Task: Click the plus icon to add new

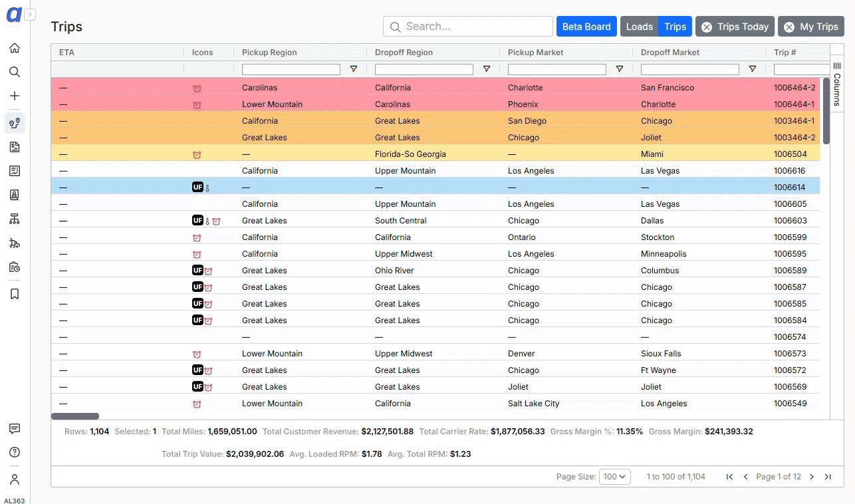Action: [15, 96]
